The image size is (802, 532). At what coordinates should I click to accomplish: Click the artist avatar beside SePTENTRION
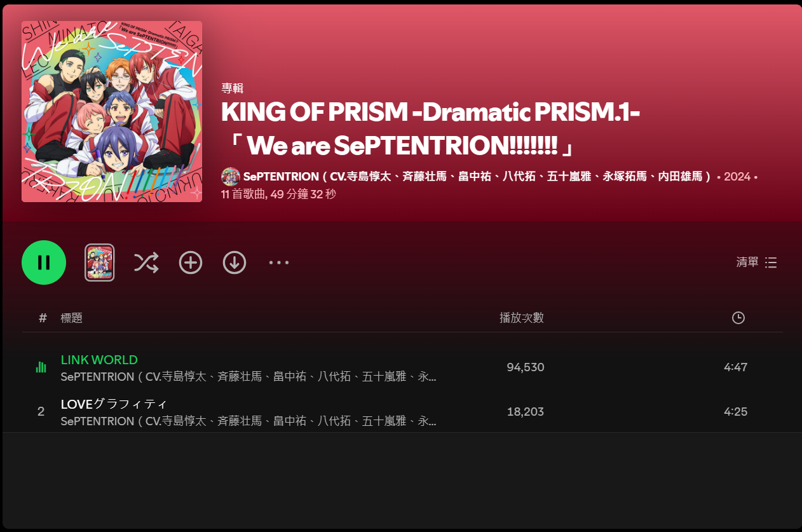click(x=231, y=177)
